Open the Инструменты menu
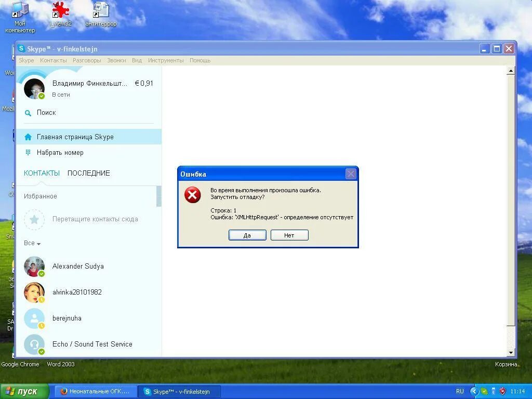 click(166, 60)
